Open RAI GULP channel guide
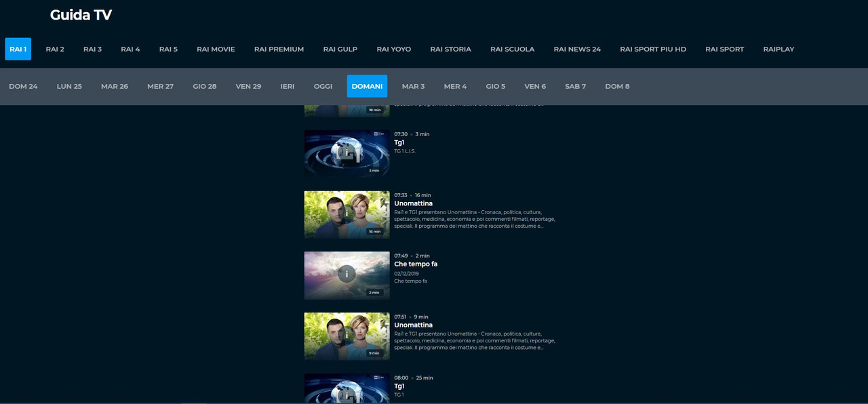Image resolution: width=868 pixels, height=404 pixels. click(340, 49)
